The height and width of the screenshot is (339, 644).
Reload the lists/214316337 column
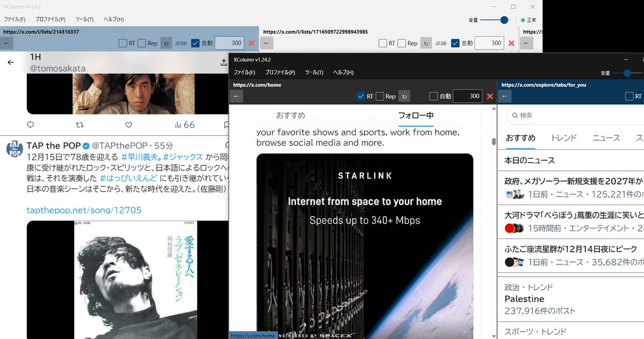coord(166,43)
